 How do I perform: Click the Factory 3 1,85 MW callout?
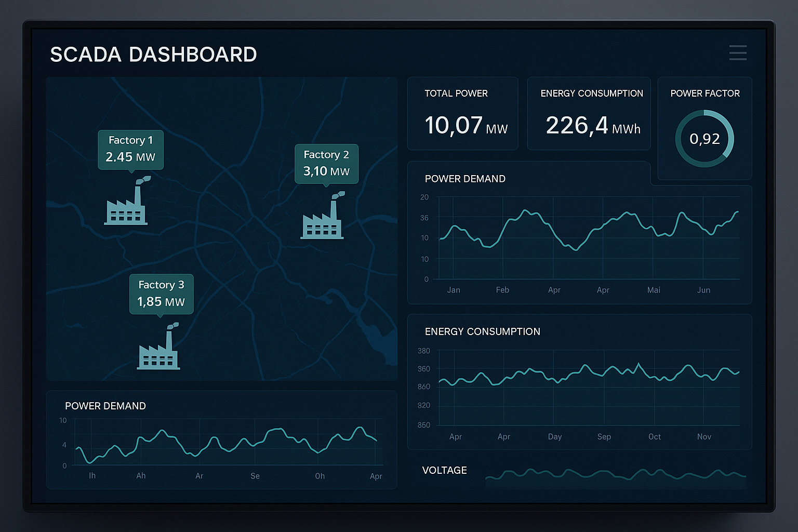(161, 294)
